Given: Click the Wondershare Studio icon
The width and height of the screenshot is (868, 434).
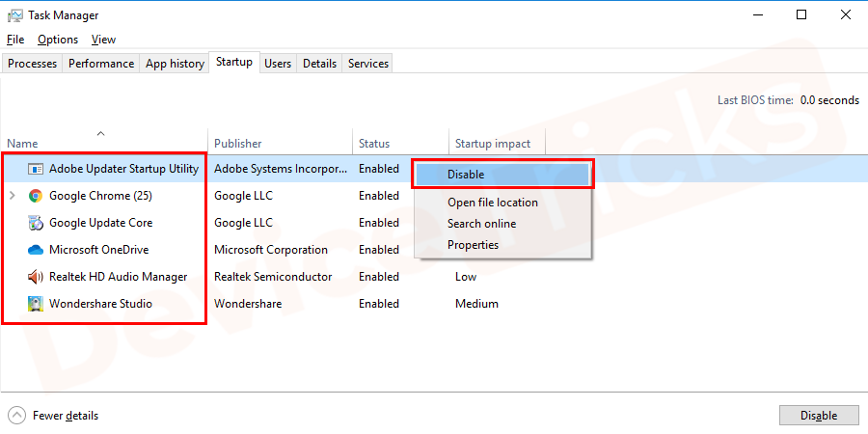Looking at the screenshot, I should pyautogui.click(x=36, y=304).
